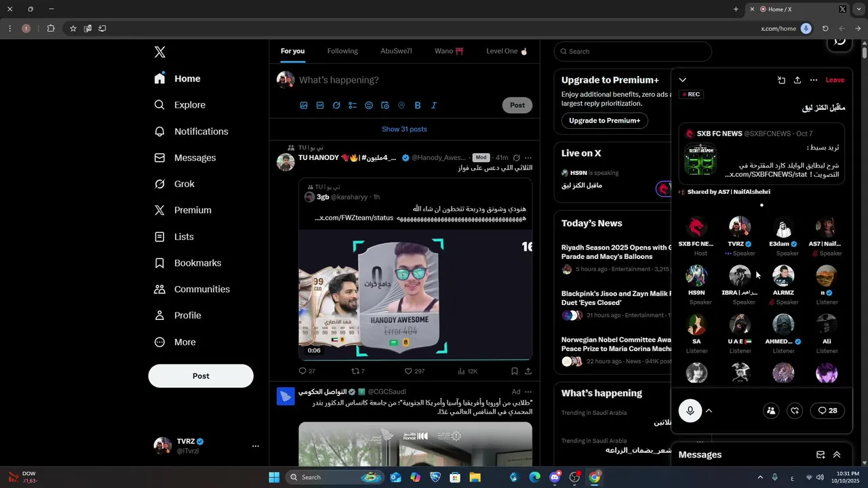This screenshot has width=868, height=488.
Task: Click the X logo in the sidebar
Action: point(160,52)
